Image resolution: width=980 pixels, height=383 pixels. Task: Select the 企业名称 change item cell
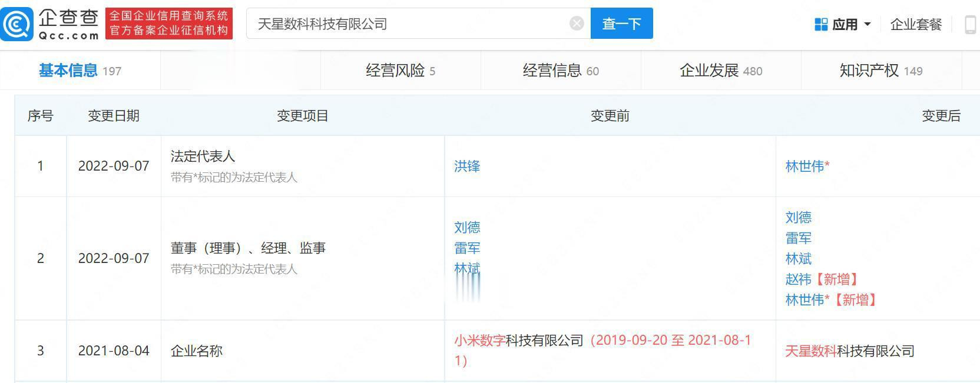pyautogui.click(x=303, y=351)
